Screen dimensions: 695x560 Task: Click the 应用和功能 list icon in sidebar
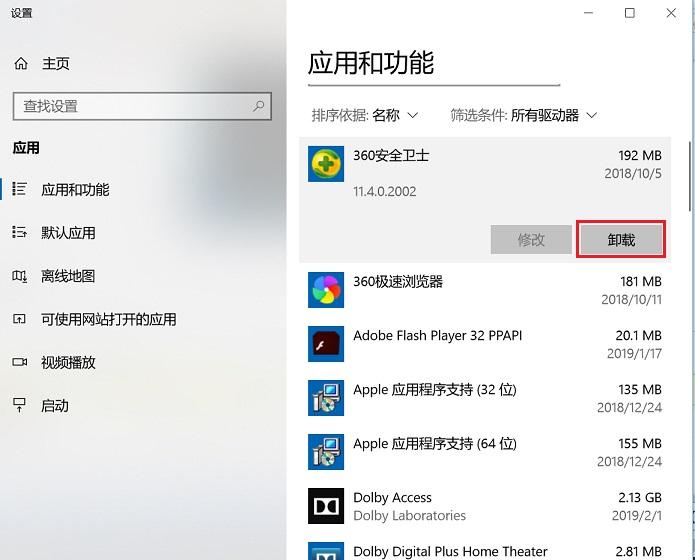[20, 189]
